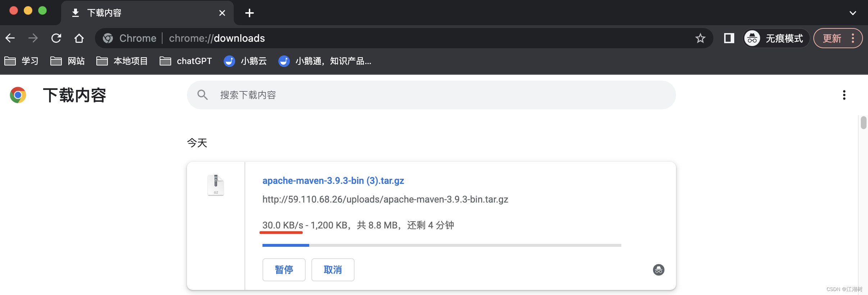Click the 下载内容 page title

point(74,95)
